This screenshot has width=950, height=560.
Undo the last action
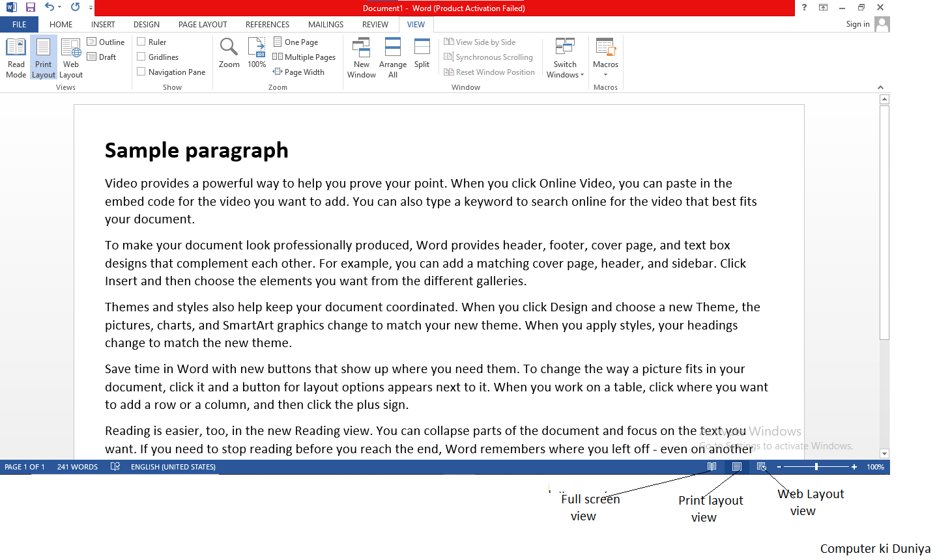coord(50,7)
